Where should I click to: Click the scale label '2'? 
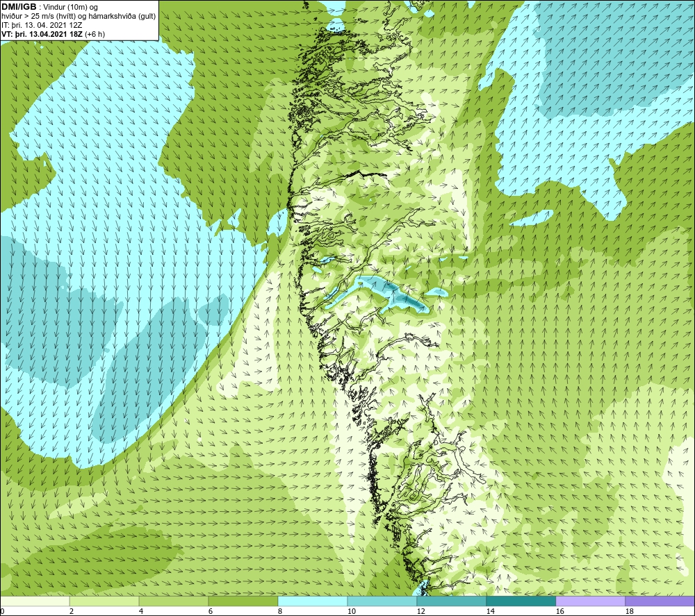(72, 611)
